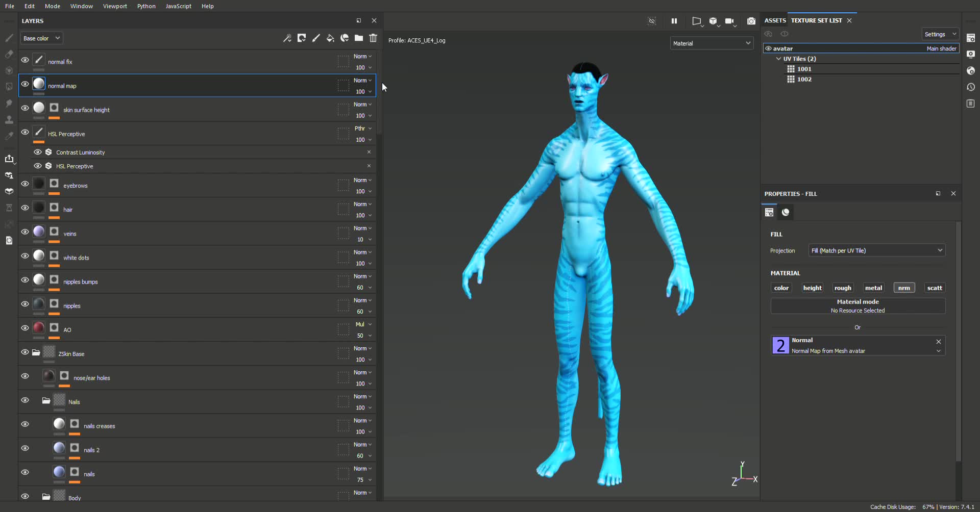
Task: Switch to the material sphere tab in Properties
Action: click(786, 212)
